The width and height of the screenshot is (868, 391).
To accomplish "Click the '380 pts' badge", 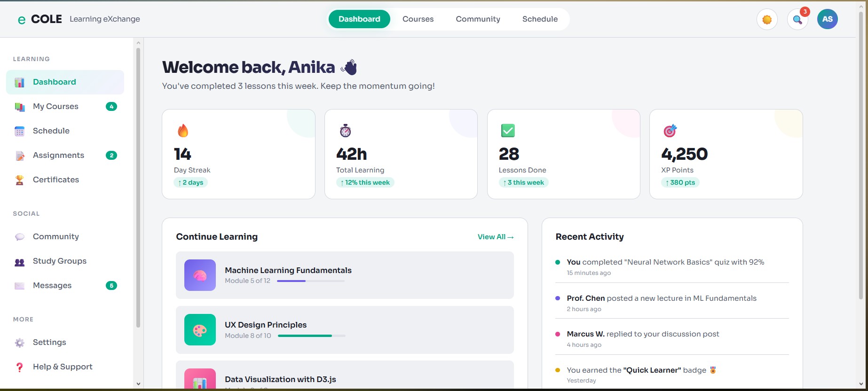I will [680, 183].
